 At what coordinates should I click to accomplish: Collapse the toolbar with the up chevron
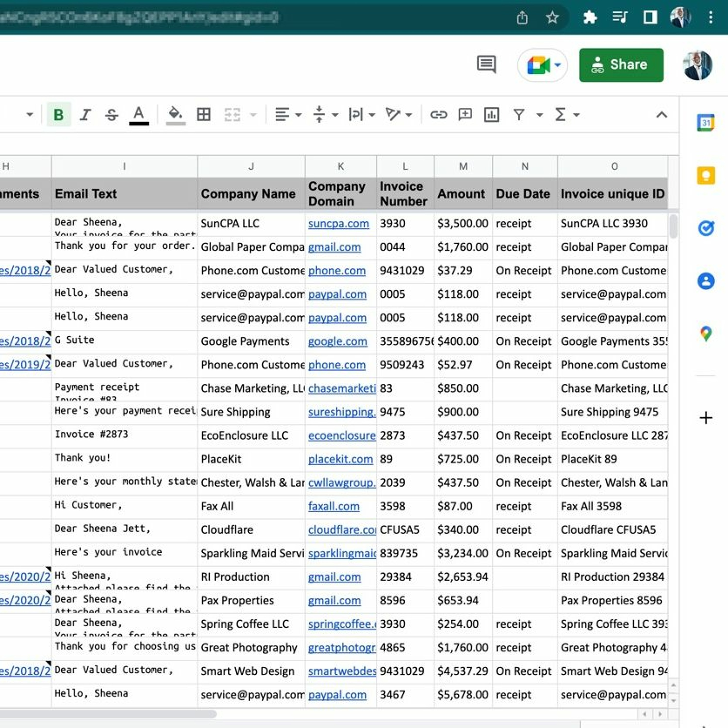(662, 115)
